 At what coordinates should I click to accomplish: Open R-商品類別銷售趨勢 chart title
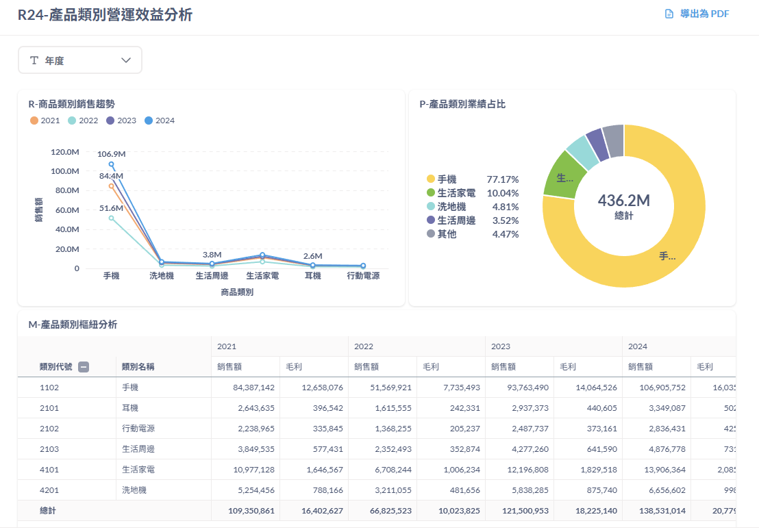71,104
